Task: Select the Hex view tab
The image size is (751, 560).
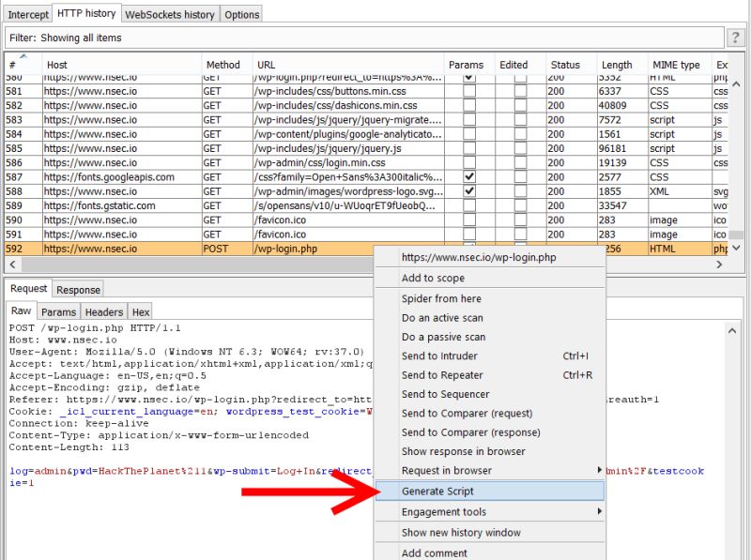Action: click(x=140, y=311)
